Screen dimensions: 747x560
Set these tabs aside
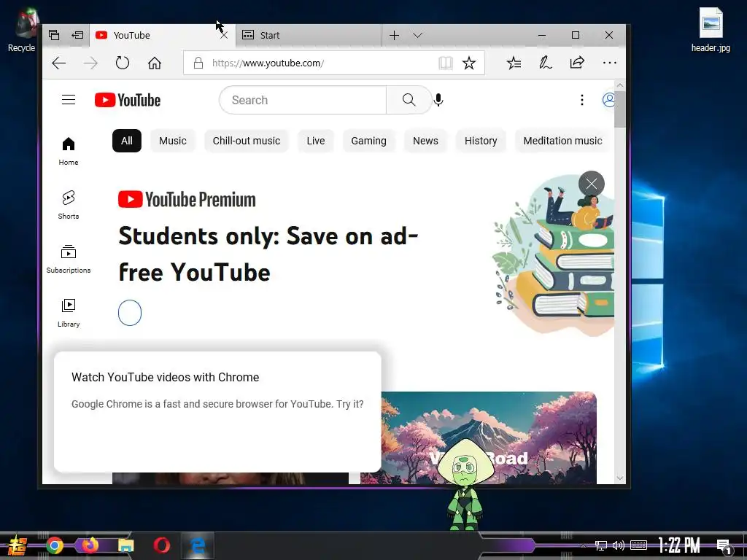(x=77, y=35)
